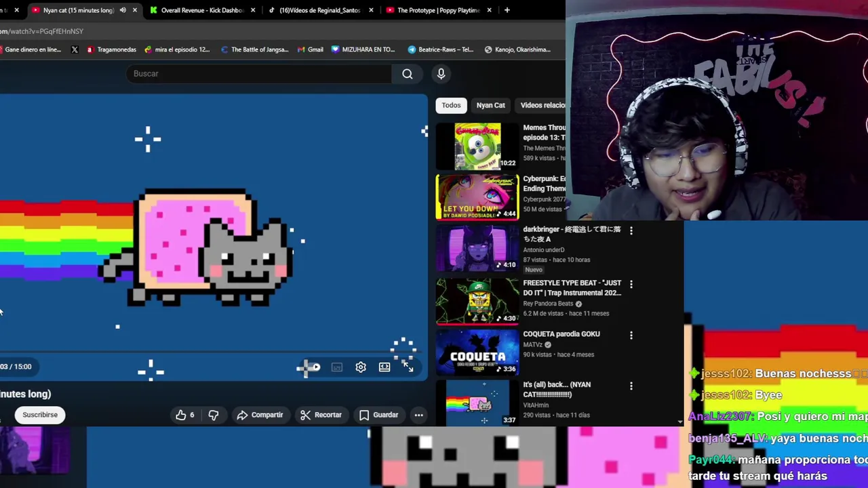Open a new browser tab
The width and height of the screenshot is (868, 488).
point(507,10)
